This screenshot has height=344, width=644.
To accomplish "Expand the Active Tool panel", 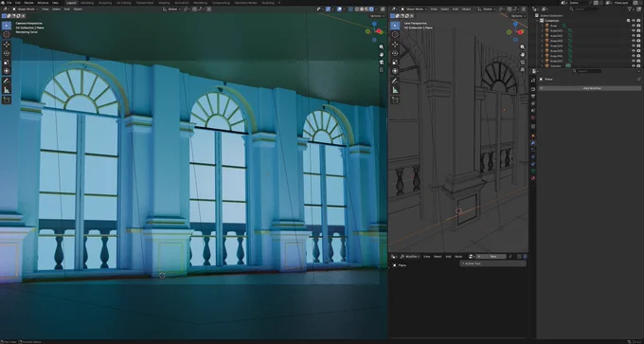I will tap(492, 263).
